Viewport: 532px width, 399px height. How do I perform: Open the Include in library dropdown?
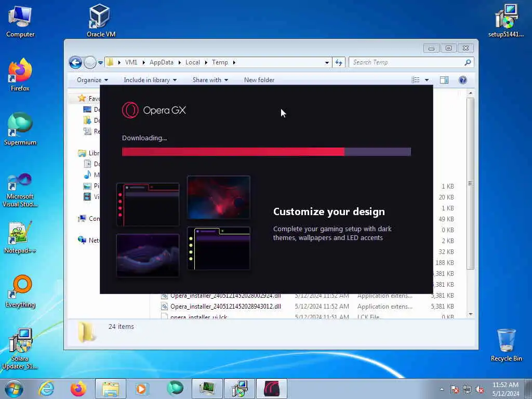tap(150, 80)
